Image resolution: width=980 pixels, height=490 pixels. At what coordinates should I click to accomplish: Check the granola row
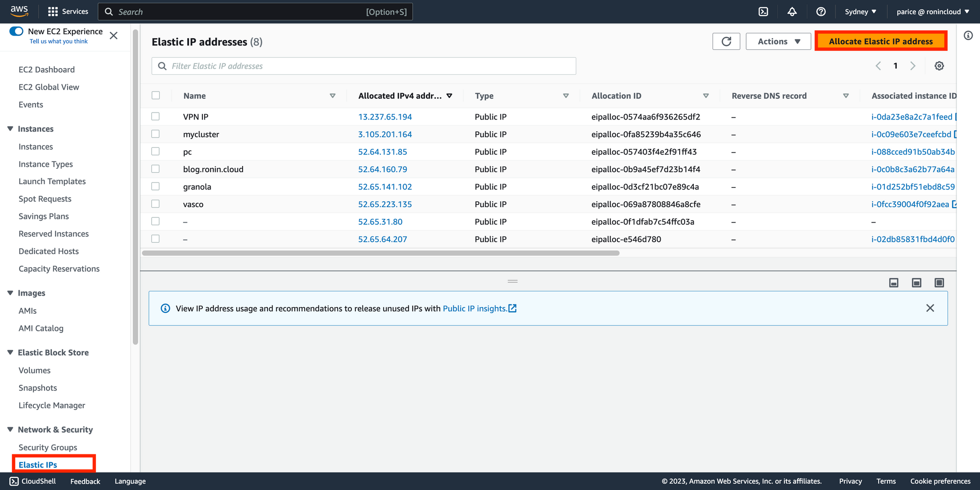155,187
